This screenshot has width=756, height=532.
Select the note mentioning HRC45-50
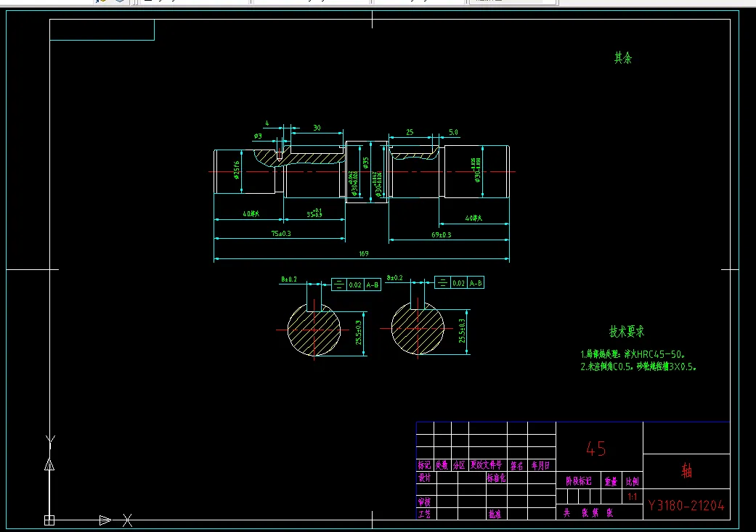[633, 354]
